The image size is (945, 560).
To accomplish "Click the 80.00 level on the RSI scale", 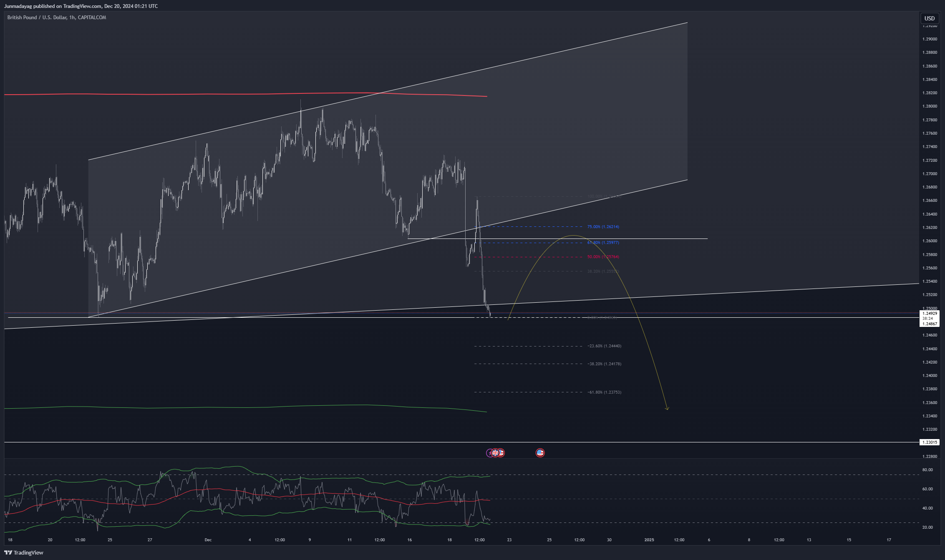I will tap(927, 470).
